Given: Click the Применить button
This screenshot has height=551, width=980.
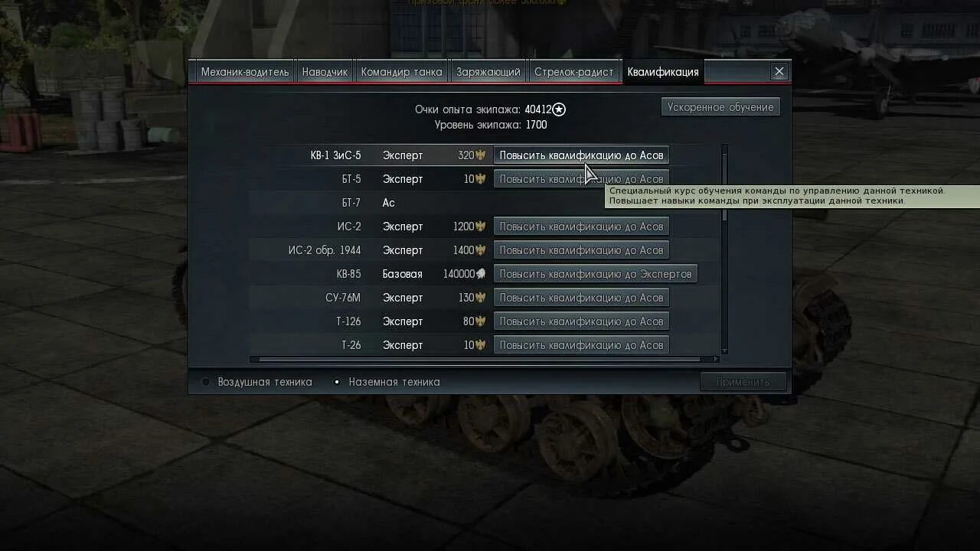Looking at the screenshot, I should (x=743, y=382).
